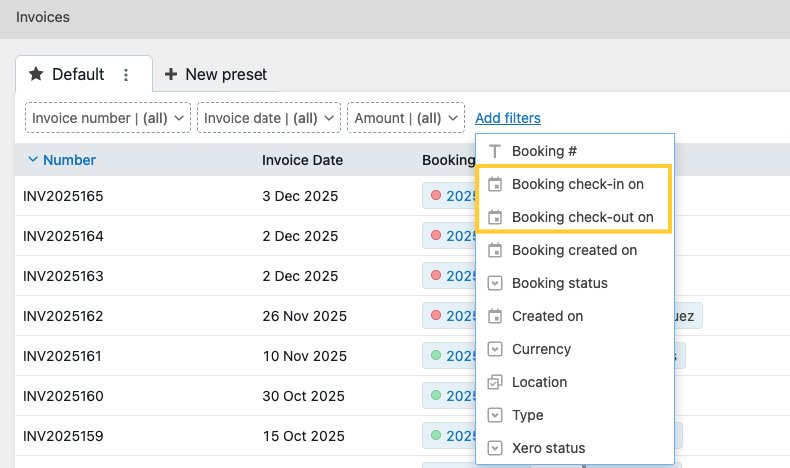Sort by the Number column header
Image resolution: width=790 pixels, height=468 pixels.
point(69,160)
